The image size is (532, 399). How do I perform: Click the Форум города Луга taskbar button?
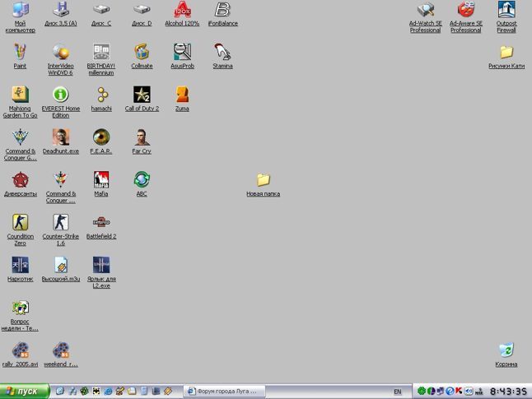pyautogui.click(x=222, y=392)
